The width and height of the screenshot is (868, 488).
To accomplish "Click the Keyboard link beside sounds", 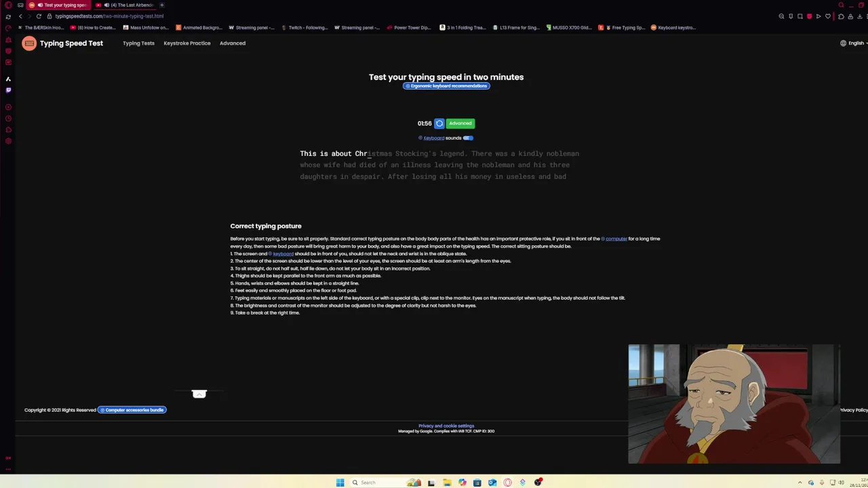I will (x=434, y=138).
